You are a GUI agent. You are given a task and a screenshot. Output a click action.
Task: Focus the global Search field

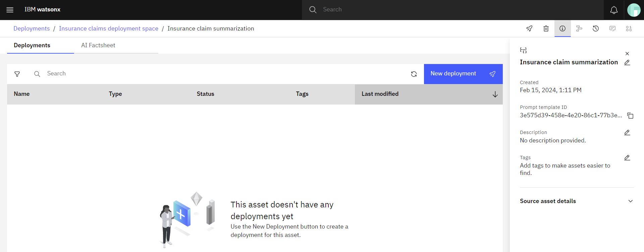(453, 10)
